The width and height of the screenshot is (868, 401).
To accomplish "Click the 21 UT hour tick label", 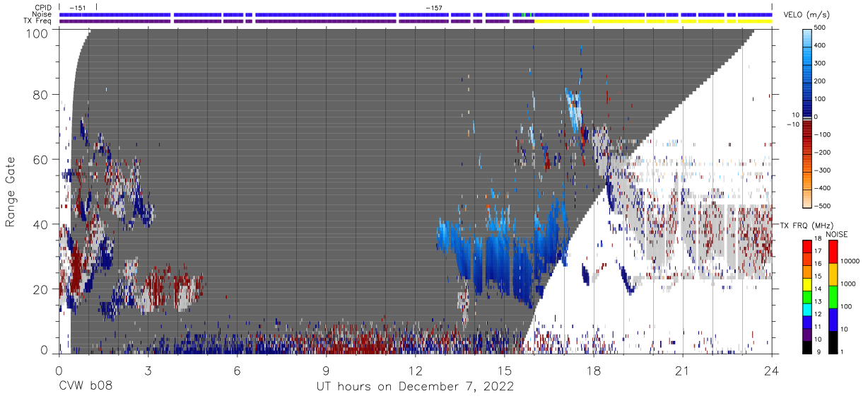I will tap(682, 370).
